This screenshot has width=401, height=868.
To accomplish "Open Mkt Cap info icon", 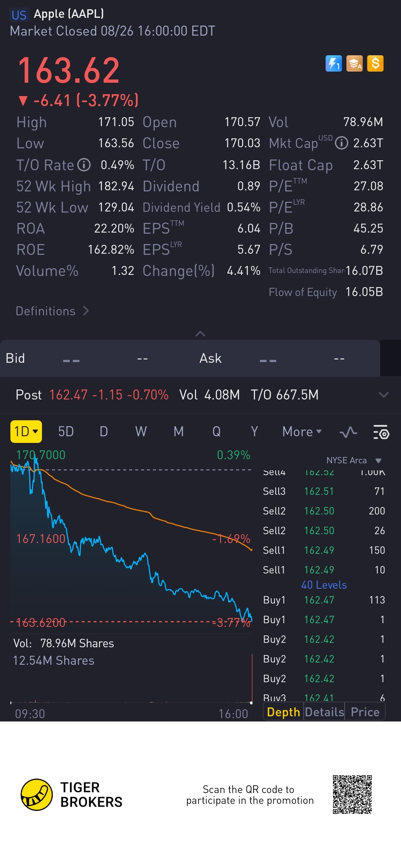I will [x=342, y=143].
